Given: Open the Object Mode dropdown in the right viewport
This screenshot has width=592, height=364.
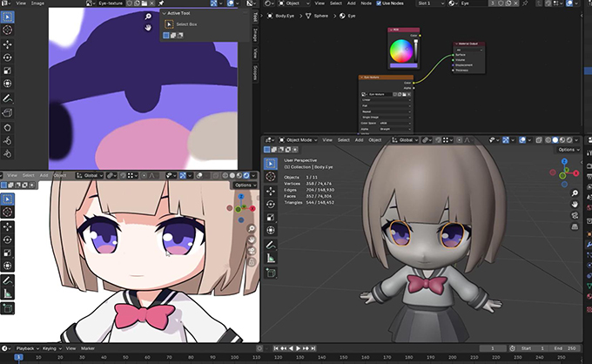Looking at the screenshot, I should (x=301, y=139).
